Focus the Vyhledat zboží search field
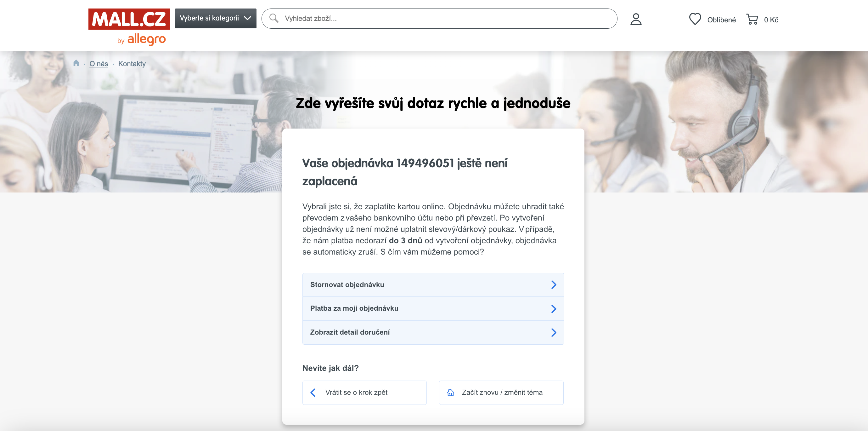868x431 pixels. [438, 19]
